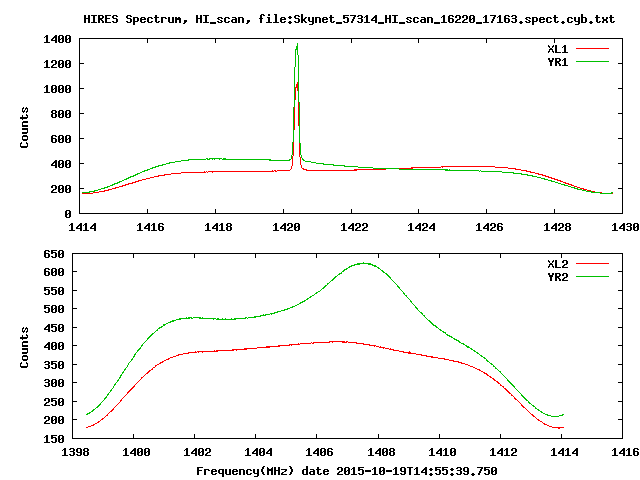Click the 1000 y-axis tick label

click(x=57, y=89)
